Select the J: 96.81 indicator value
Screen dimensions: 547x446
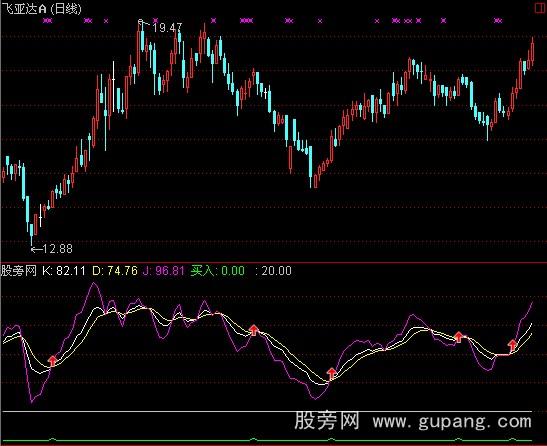(x=164, y=271)
